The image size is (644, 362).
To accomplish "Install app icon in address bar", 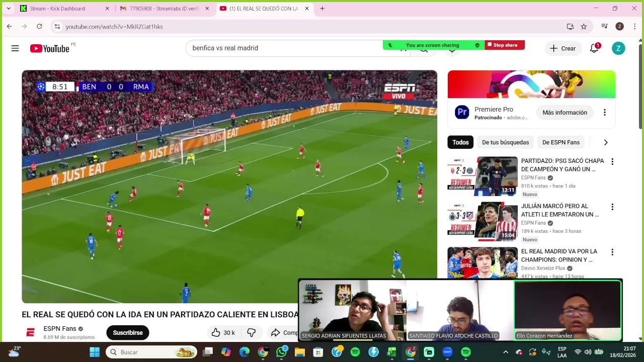I will 570,26.
